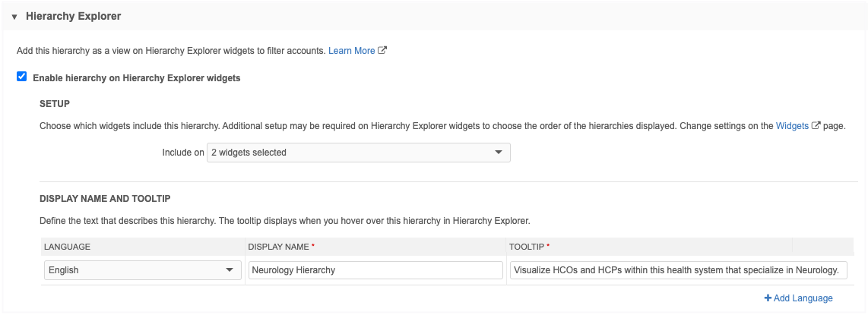Click the DISPLAY NAME column header
868x315 pixels.
(x=279, y=247)
